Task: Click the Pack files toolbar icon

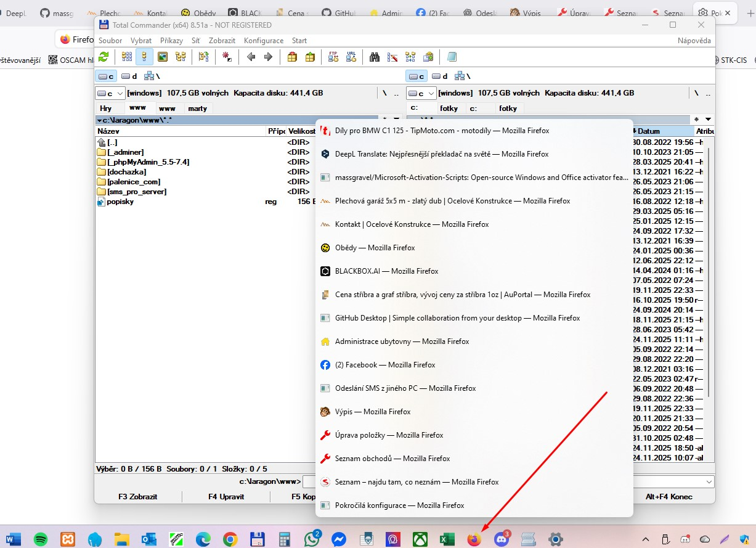Action: [x=292, y=57]
